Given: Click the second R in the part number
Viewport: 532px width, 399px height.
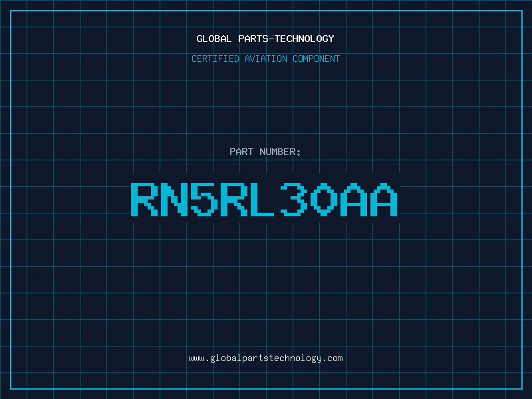Looking at the screenshot, I should pyautogui.click(x=235, y=199).
